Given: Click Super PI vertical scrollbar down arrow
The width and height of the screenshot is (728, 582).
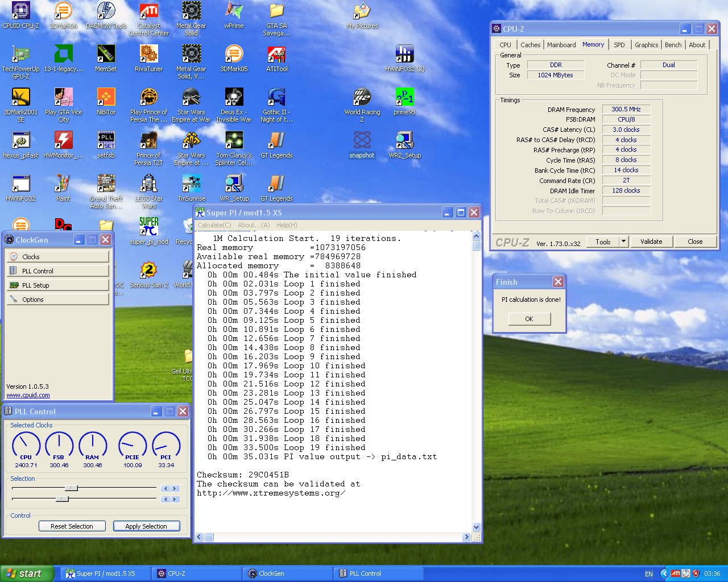Looking at the screenshot, I should click(477, 527).
